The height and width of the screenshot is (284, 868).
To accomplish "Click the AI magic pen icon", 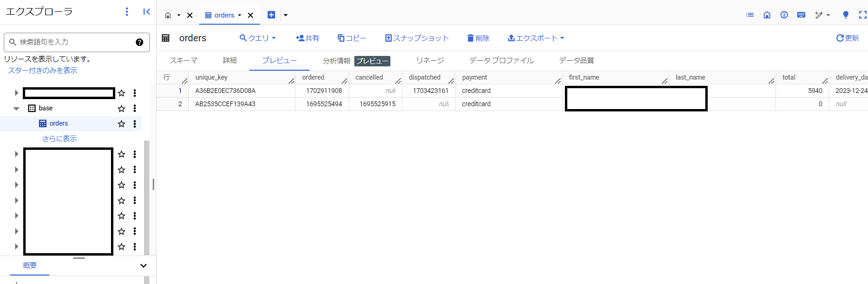I will [x=819, y=15].
